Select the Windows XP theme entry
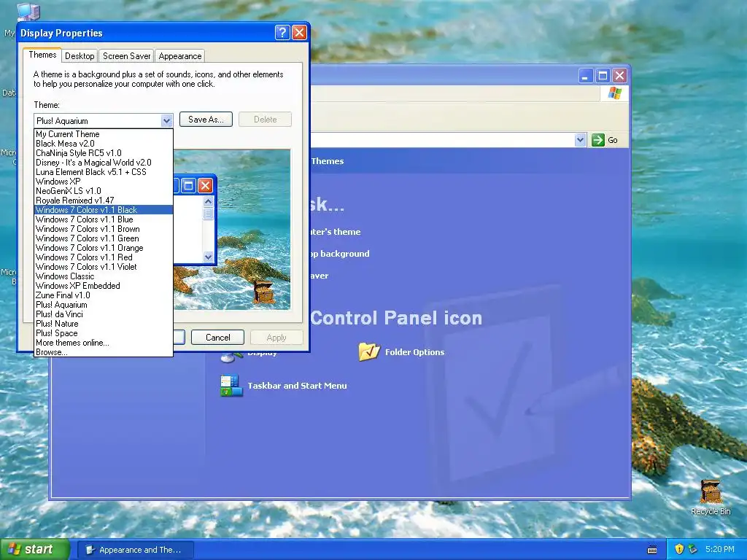747x560 pixels. click(104, 182)
